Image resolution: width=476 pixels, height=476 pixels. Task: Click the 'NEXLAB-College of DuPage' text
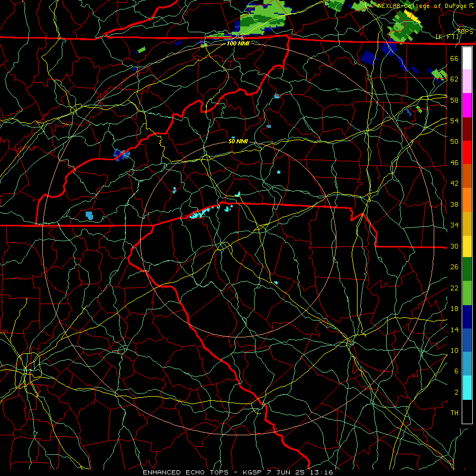[423, 6]
